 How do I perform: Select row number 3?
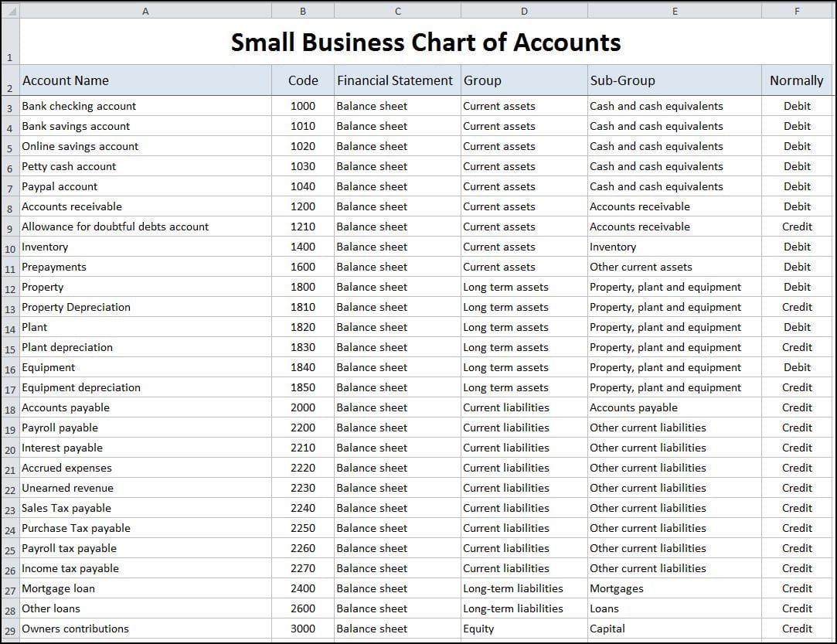pyautogui.click(x=9, y=108)
